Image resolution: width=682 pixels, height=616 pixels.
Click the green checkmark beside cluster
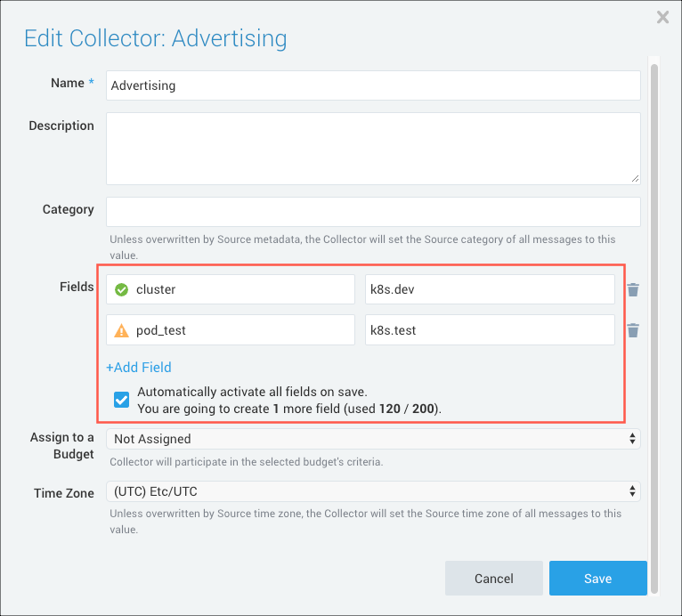pos(122,289)
